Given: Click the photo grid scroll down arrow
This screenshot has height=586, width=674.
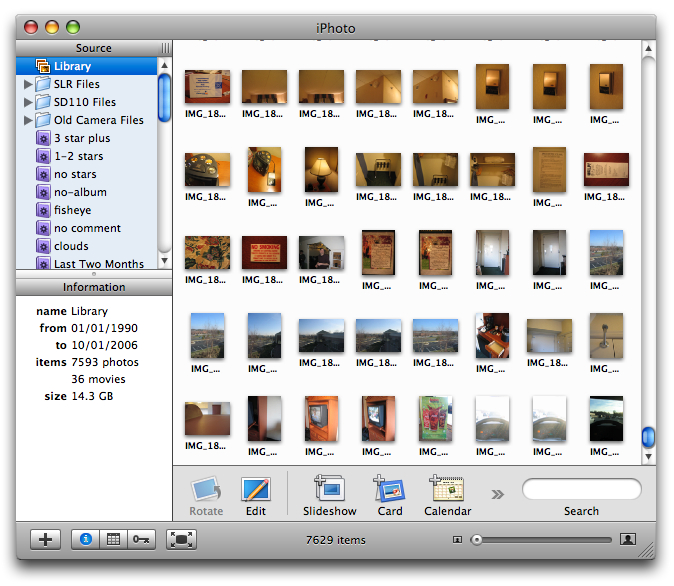Looking at the screenshot, I should coord(648,457).
